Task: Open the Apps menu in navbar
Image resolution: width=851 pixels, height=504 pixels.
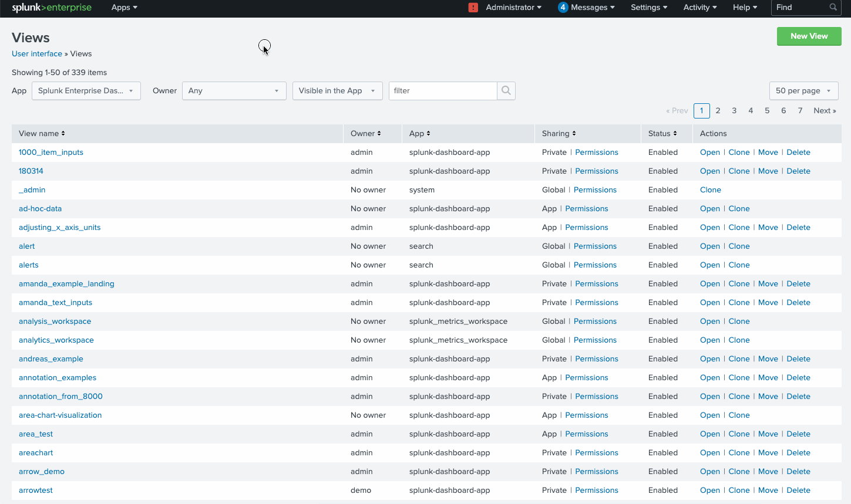Action: click(124, 8)
